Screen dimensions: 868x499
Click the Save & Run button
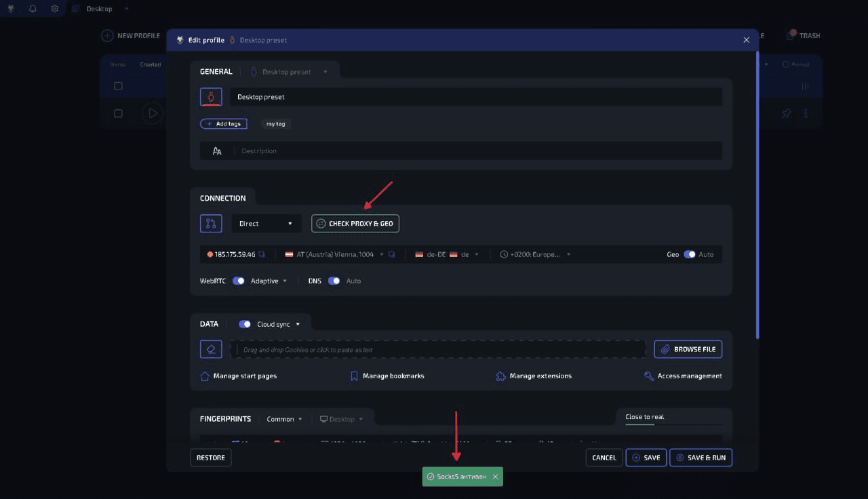(701, 458)
